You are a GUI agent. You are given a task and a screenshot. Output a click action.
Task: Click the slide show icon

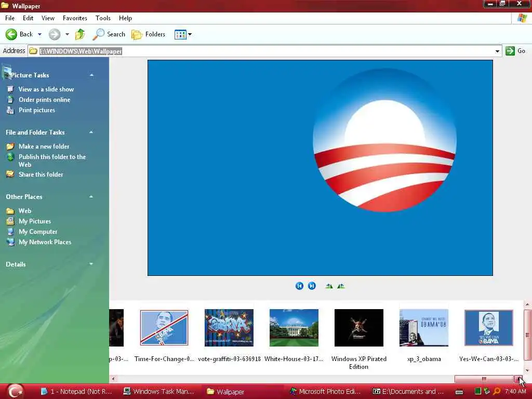[x=10, y=89]
